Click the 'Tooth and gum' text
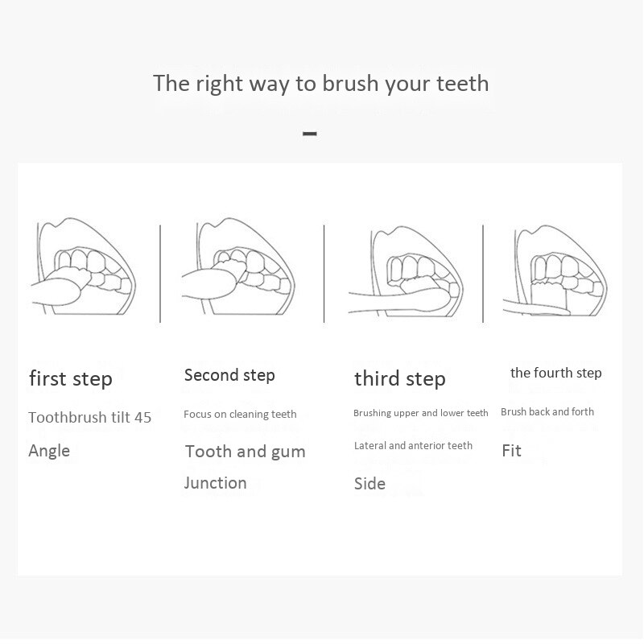Viewport: 644px width, 644px height. (246, 452)
